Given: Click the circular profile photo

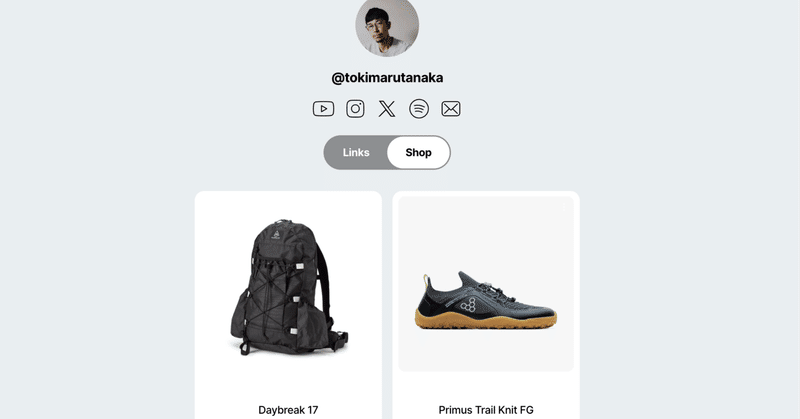Looking at the screenshot, I should [387, 25].
